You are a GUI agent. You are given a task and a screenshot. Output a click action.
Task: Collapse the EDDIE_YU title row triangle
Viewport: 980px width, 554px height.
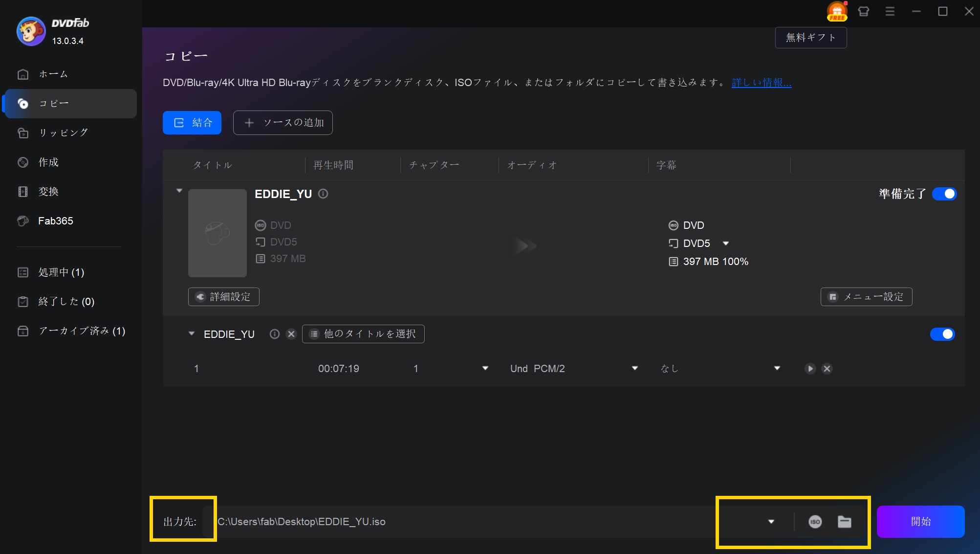pyautogui.click(x=192, y=333)
